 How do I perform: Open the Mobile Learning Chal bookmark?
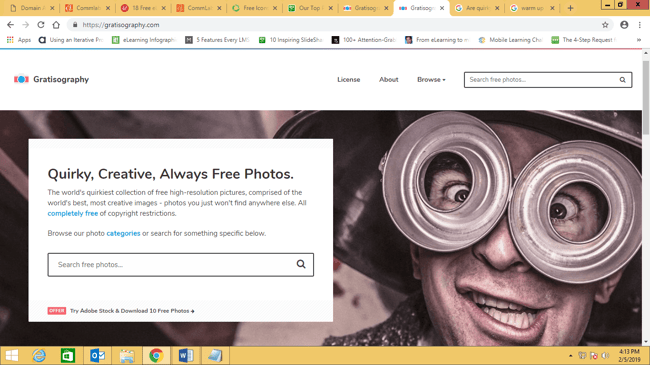(x=510, y=40)
